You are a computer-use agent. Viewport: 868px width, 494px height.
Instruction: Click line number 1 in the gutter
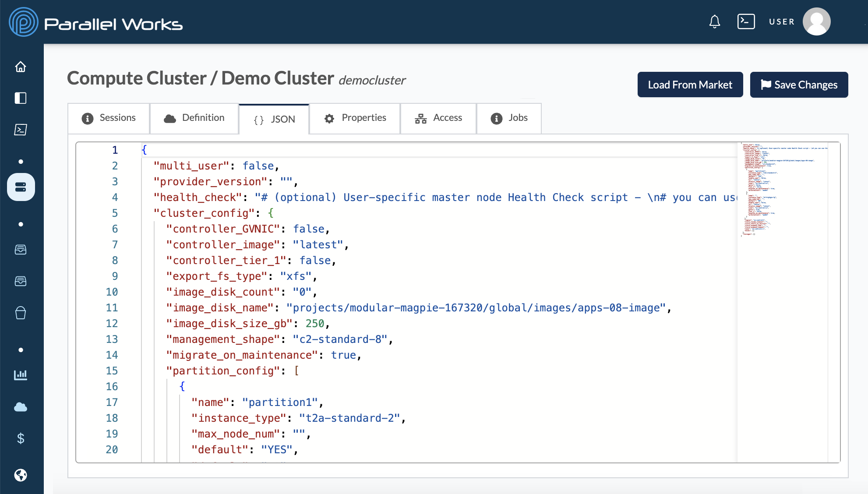[x=115, y=150]
